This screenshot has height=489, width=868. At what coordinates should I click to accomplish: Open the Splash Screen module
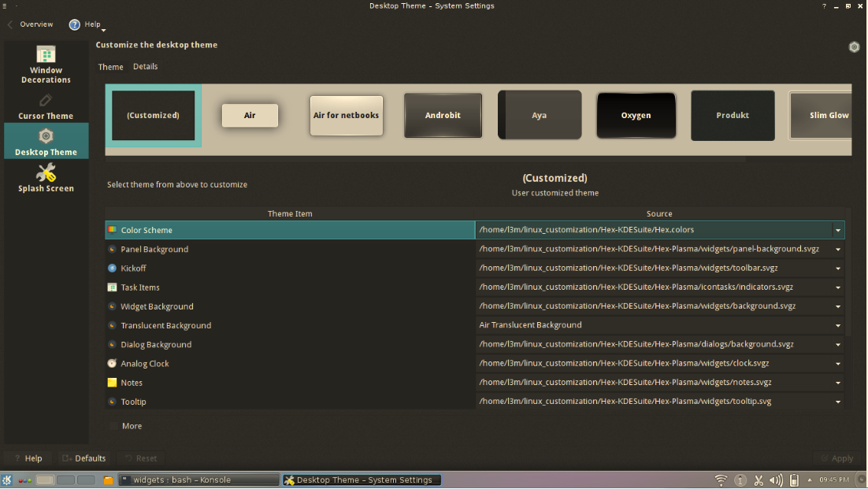[46, 177]
